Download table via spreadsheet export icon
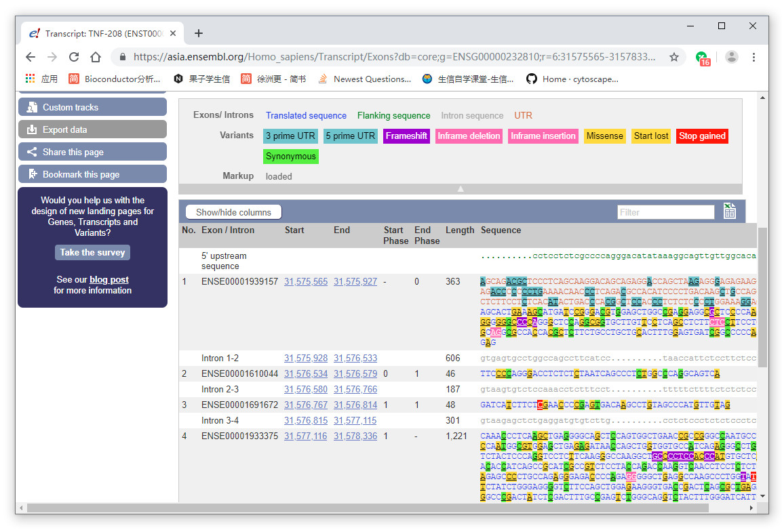Image resolution: width=782 pixels, height=532 pixels. (730, 211)
